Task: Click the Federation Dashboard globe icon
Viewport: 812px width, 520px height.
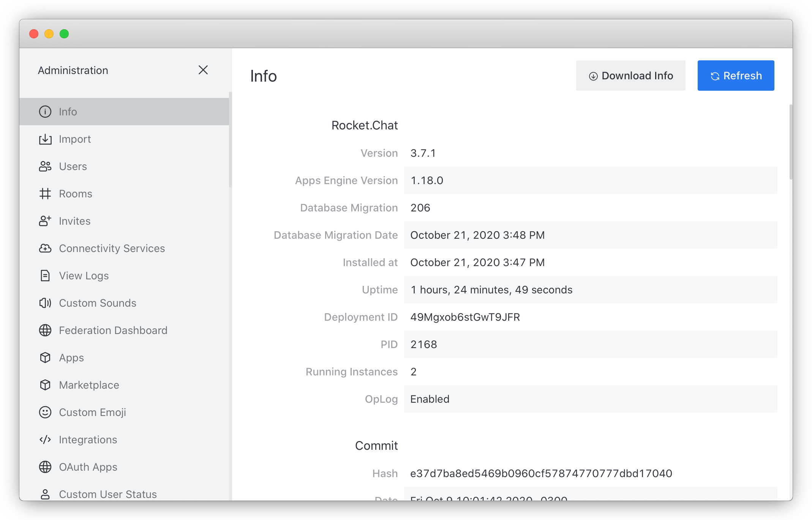Action: (45, 330)
